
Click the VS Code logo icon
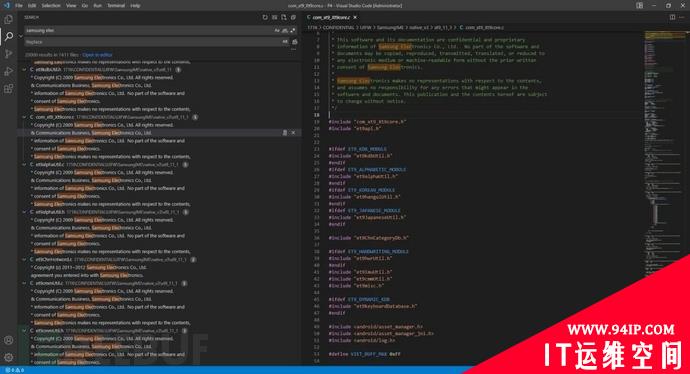[6, 5]
